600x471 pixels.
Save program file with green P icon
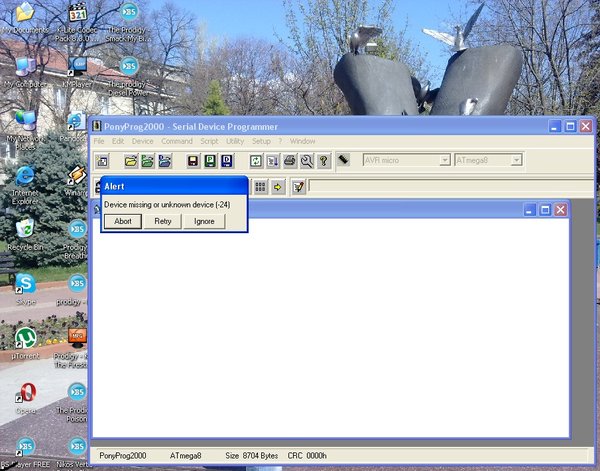point(210,161)
